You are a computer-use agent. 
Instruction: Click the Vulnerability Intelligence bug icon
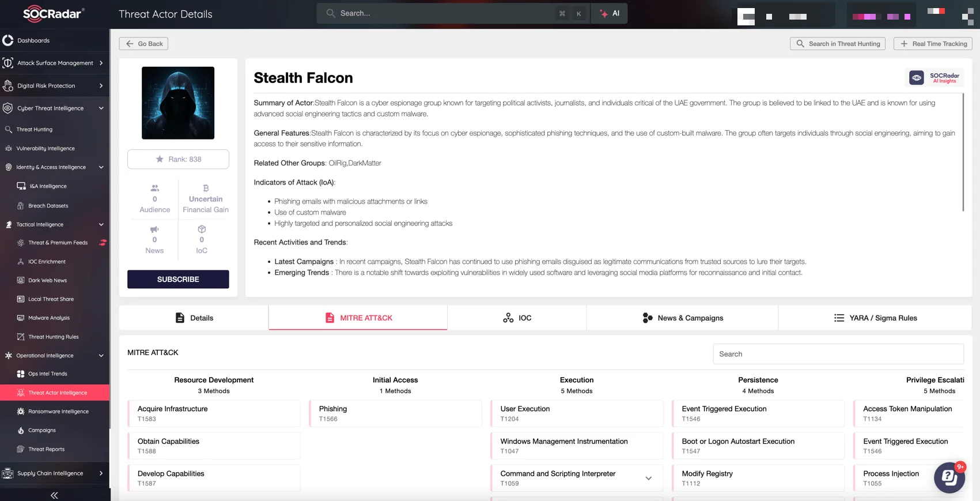[9, 149]
